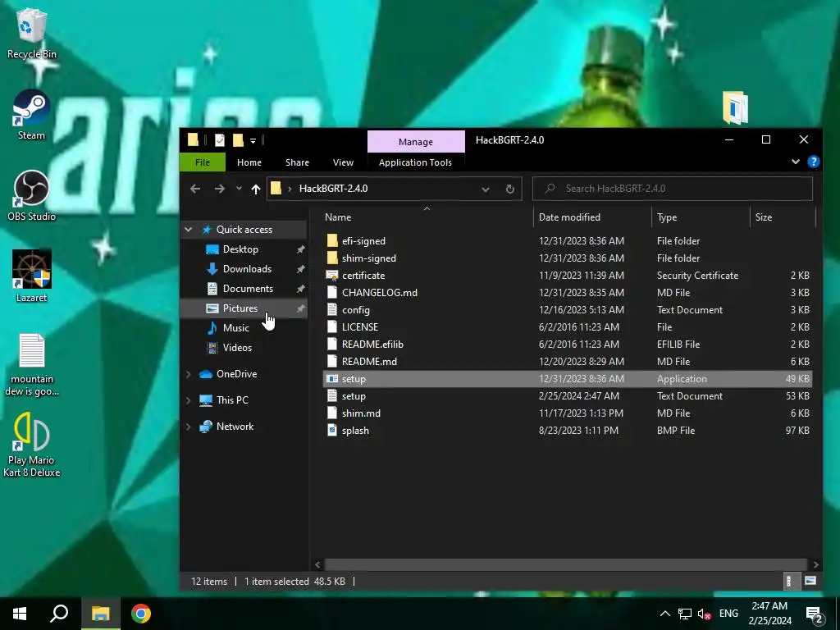840x630 pixels.
Task: Select Play Mario Kart 8 Deluxe shortcut
Action: (x=31, y=445)
